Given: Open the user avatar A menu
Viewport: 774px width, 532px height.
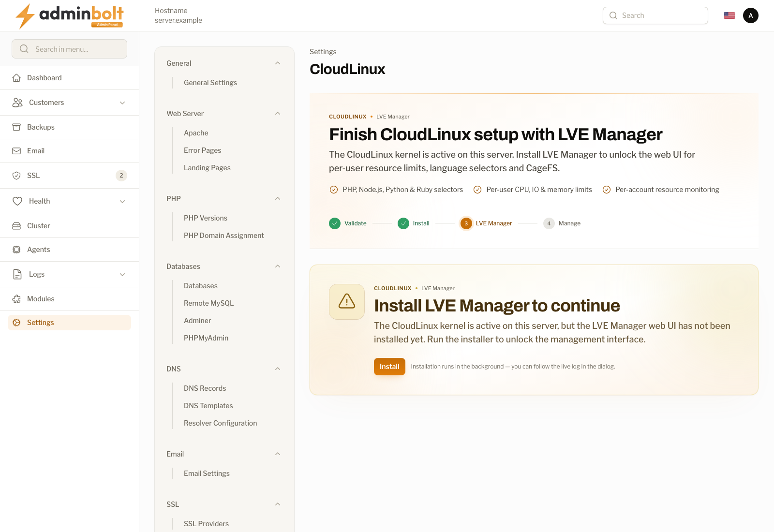Looking at the screenshot, I should 751,15.
